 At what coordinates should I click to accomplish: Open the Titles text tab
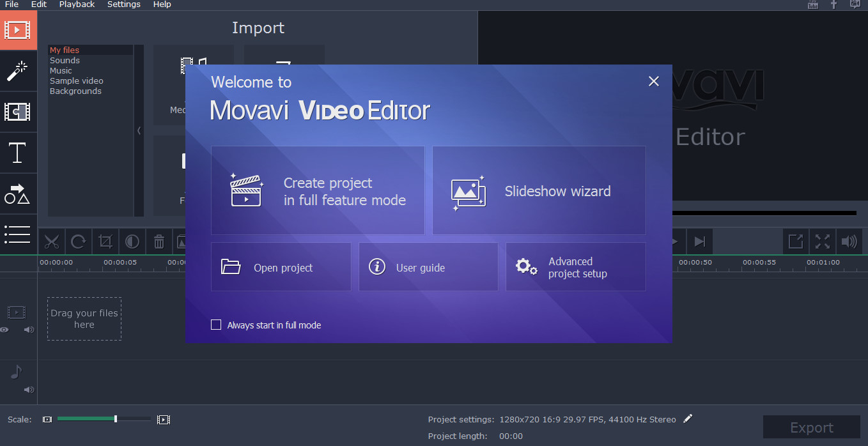[x=18, y=153]
